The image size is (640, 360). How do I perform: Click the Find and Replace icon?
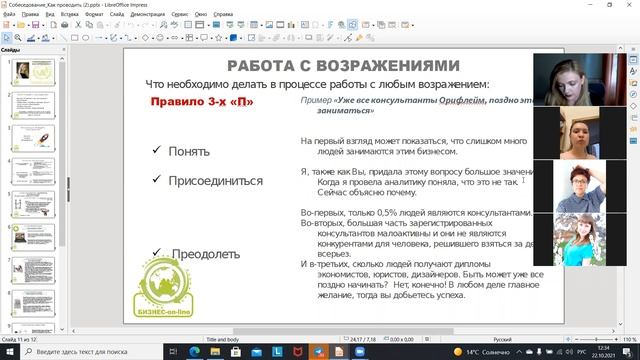pos(164,25)
